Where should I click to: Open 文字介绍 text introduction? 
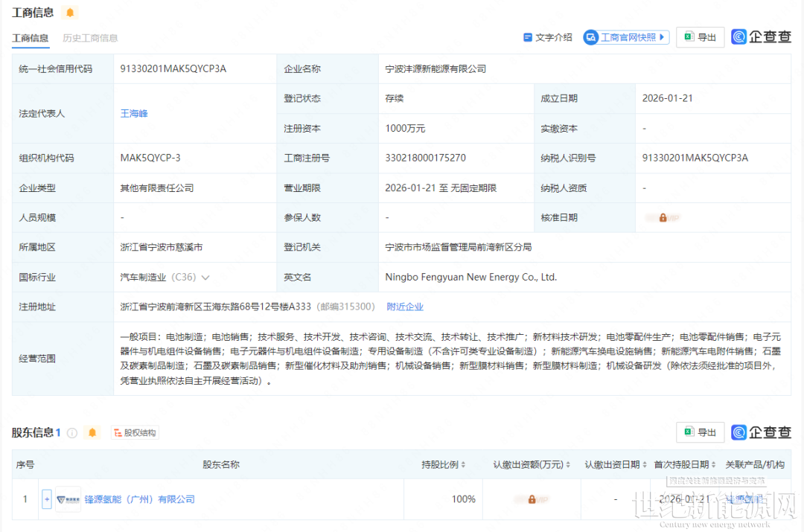coord(548,37)
